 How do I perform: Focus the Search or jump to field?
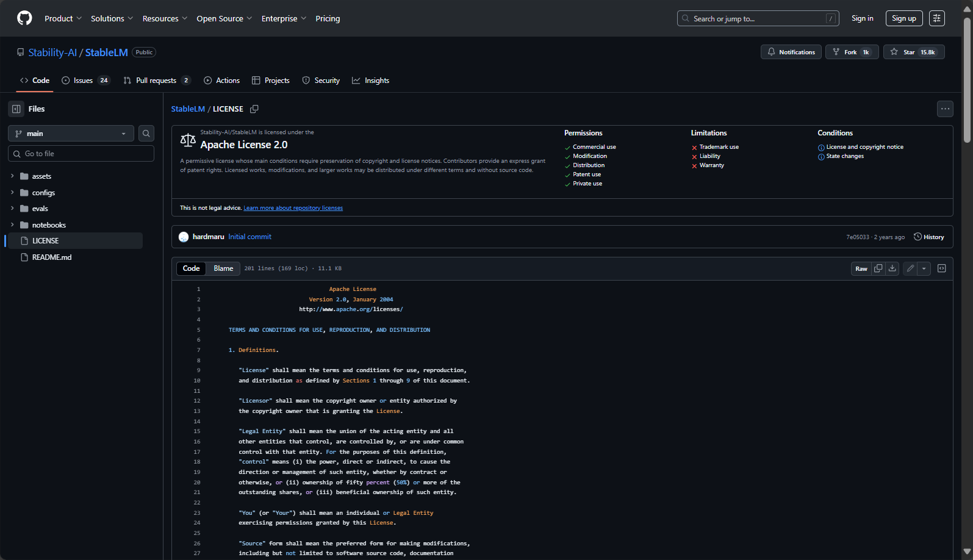[x=758, y=18]
